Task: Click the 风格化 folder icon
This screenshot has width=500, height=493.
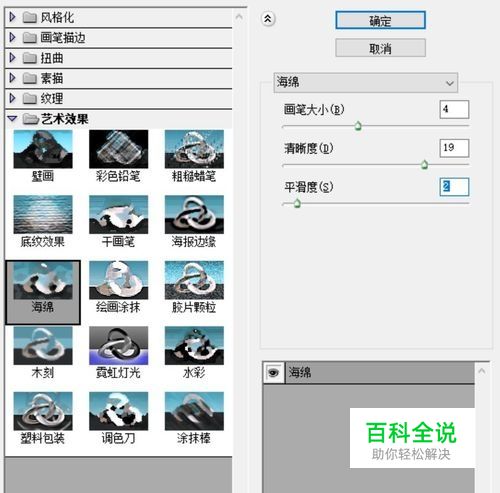Action: pyautogui.click(x=30, y=17)
